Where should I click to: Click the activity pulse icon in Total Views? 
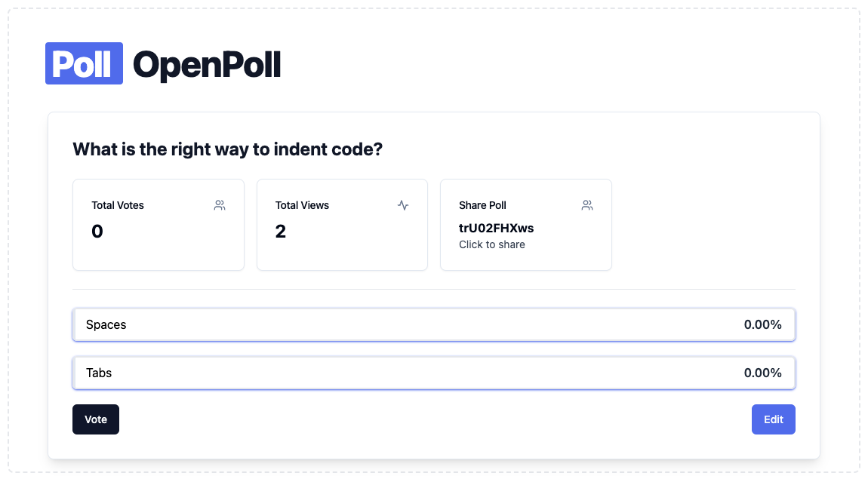pyautogui.click(x=403, y=205)
